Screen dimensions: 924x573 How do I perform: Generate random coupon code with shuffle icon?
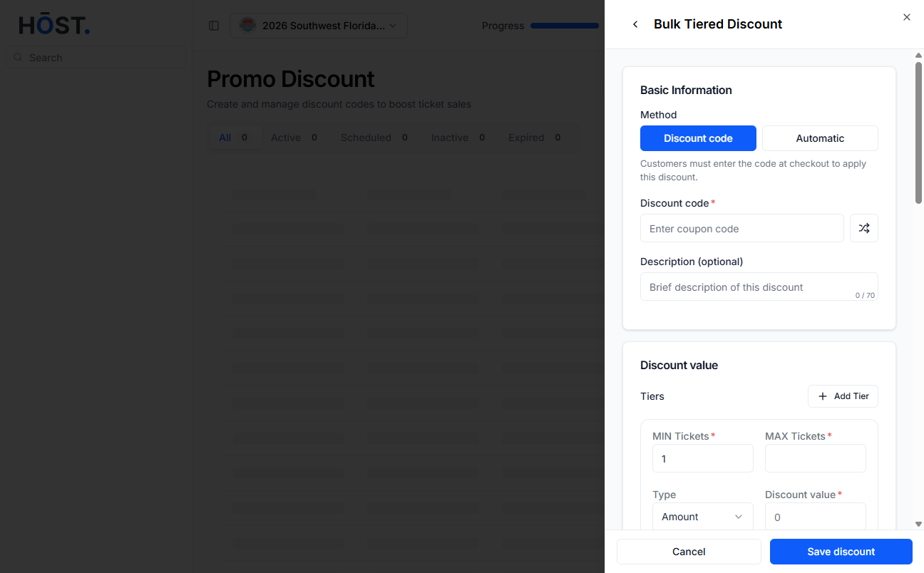coord(864,228)
